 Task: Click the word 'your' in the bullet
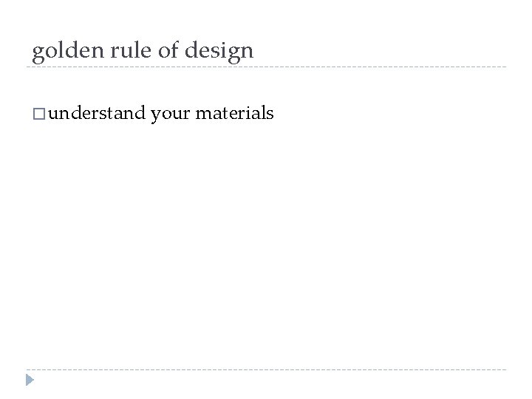coord(171,114)
